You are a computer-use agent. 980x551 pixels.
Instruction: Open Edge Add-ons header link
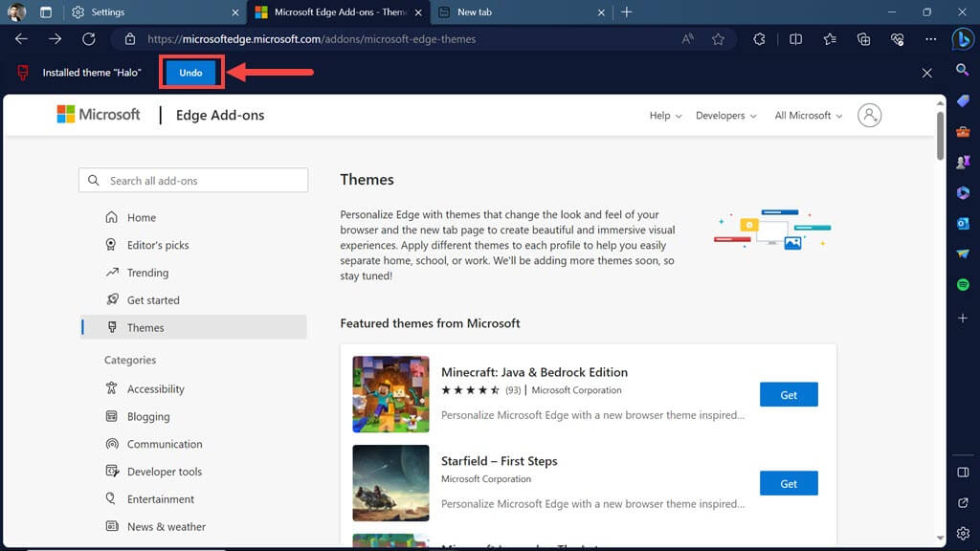[220, 115]
